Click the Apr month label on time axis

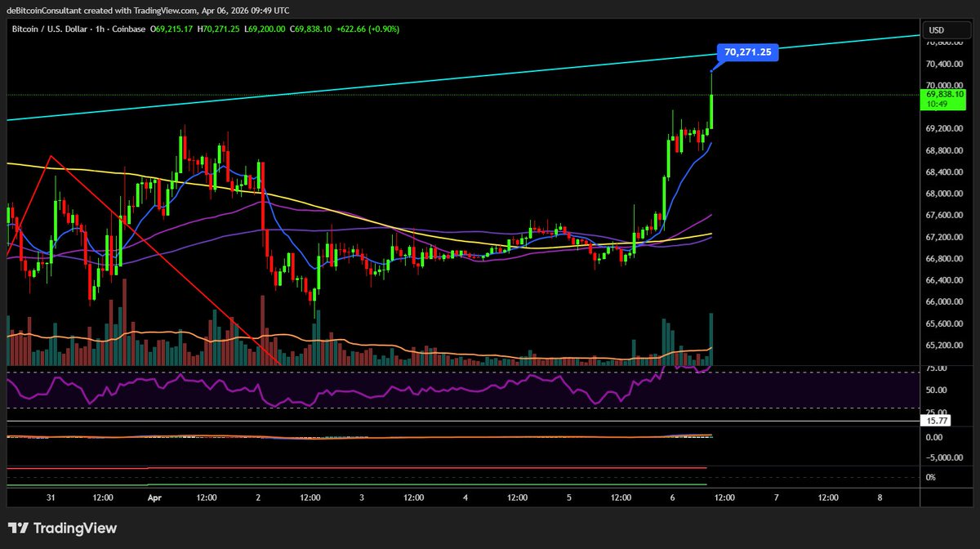click(x=155, y=497)
